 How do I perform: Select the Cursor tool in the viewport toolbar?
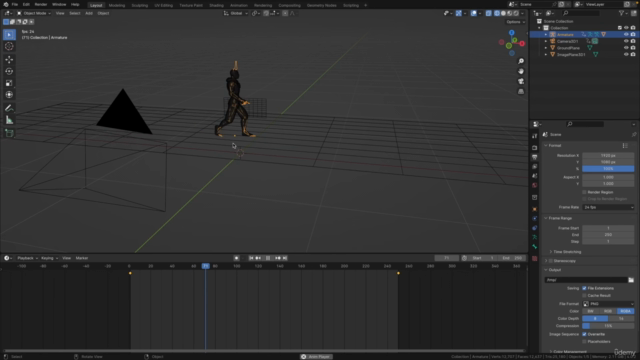(x=9, y=47)
